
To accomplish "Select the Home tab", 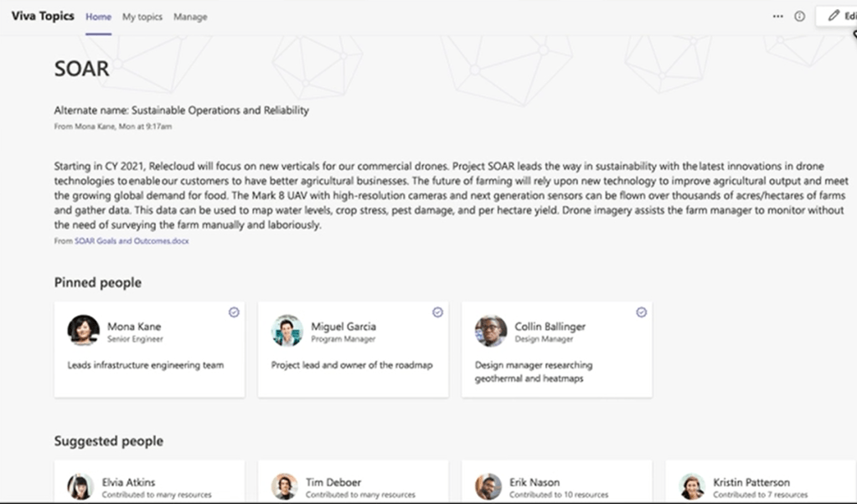I will point(98,17).
